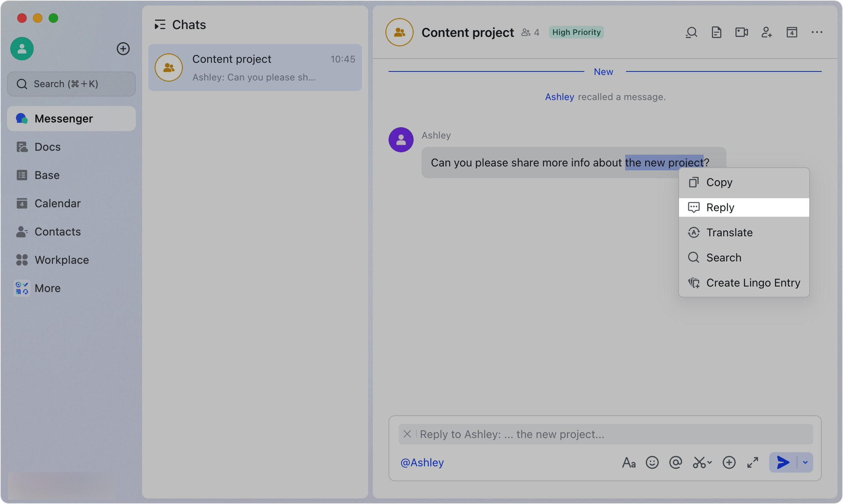The image size is (843, 504).
Task: Open the send options chevron
Action: pyautogui.click(x=805, y=462)
